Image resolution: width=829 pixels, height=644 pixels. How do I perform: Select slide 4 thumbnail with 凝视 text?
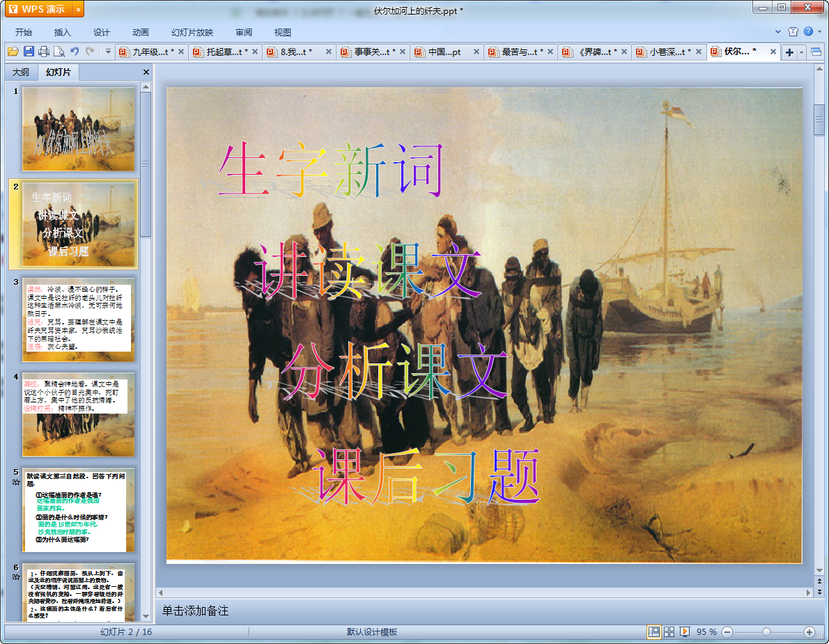(x=78, y=415)
